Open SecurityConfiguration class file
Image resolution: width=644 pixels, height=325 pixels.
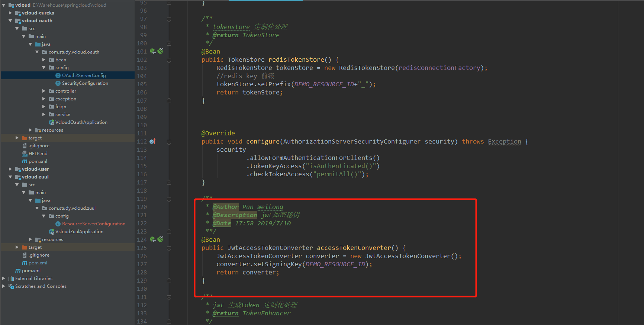85,83
